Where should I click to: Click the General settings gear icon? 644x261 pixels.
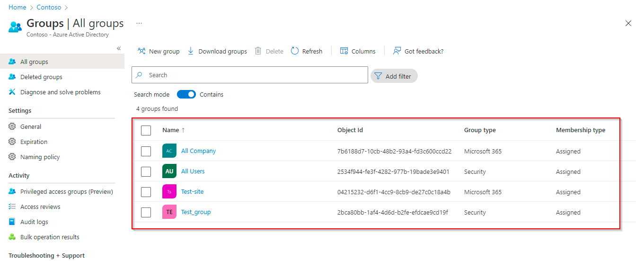click(12, 126)
